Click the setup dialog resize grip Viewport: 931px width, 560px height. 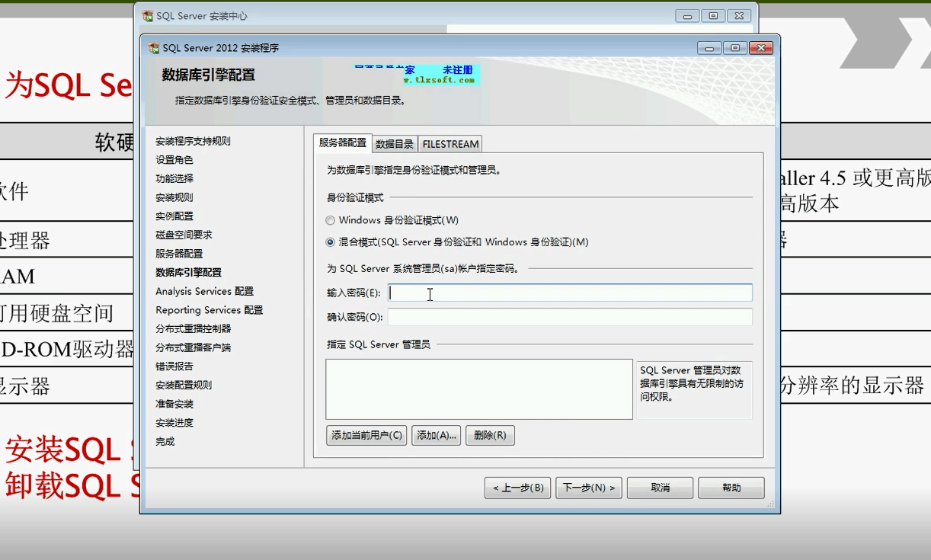tap(769, 504)
